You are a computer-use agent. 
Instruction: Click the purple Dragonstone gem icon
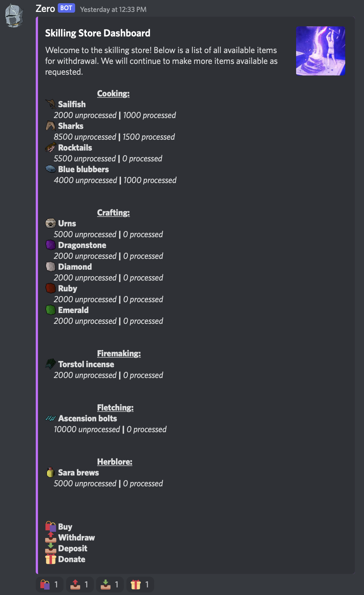click(51, 245)
